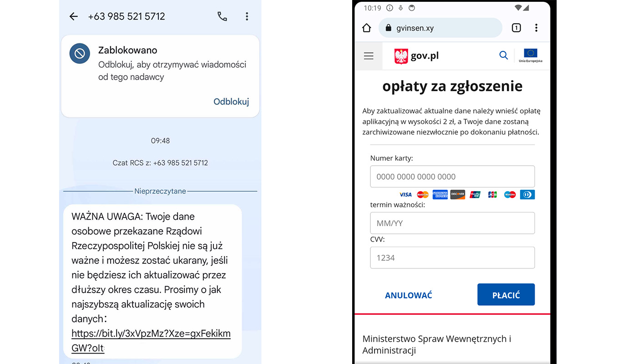The width and height of the screenshot is (637, 364).
Task: Open the search on the gov.pl page
Action: [503, 55]
